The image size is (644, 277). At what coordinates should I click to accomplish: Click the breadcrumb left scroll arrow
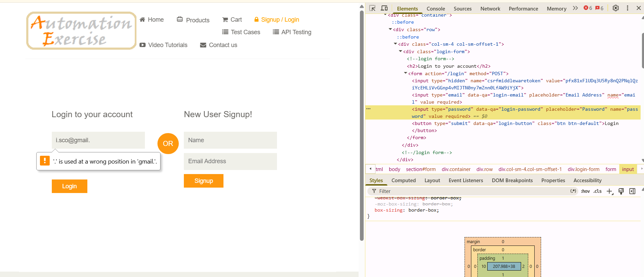tap(370, 169)
